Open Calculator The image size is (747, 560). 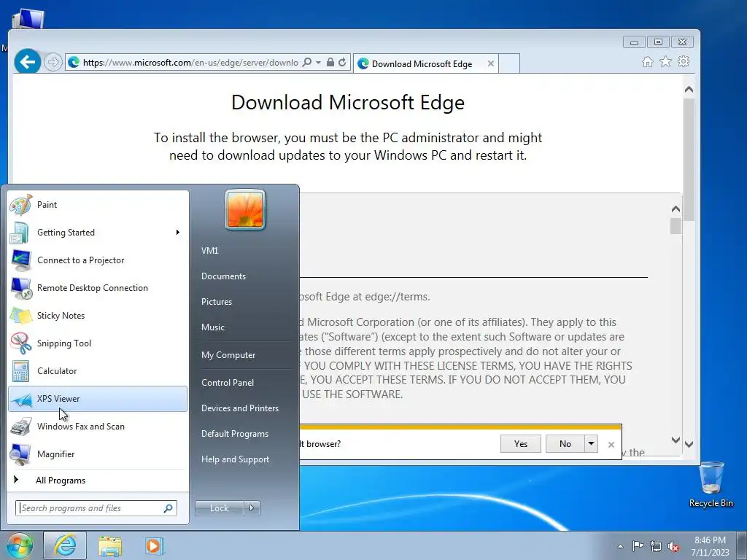click(98, 371)
